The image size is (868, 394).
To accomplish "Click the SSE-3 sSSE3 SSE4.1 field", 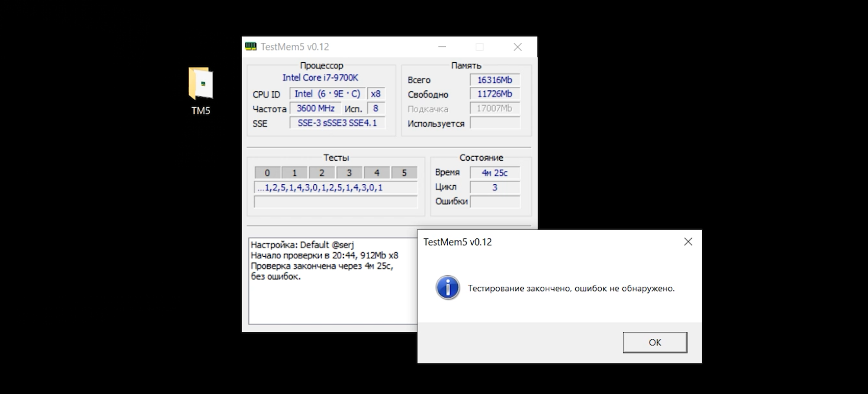I will point(337,123).
